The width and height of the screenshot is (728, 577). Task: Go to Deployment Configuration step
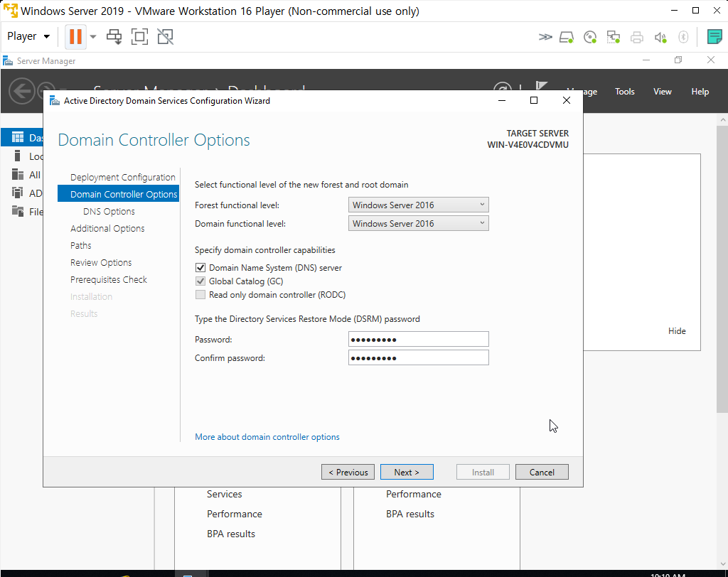[122, 178]
